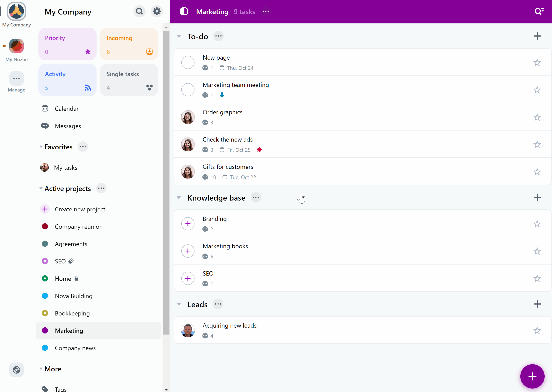Click the large purple '+' floating action button
The width and height of the screenshot is (552, 392).
tap(532, 376)
